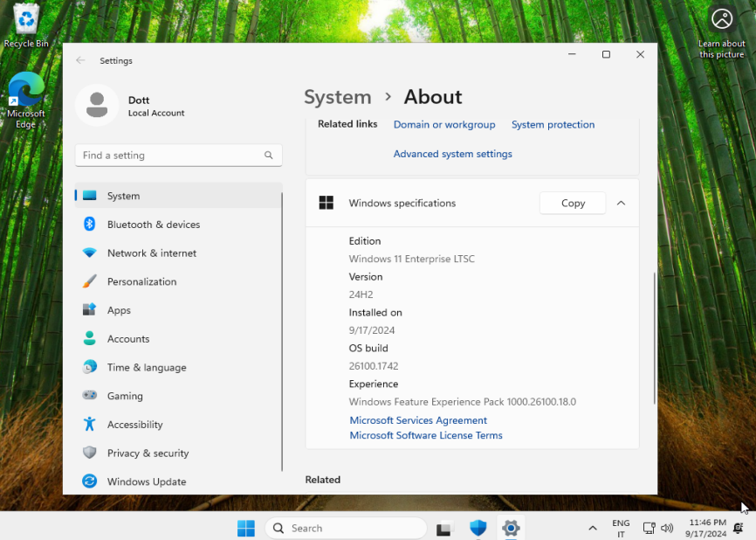The width and height of the screenshot is (756, 540).
Task: Select Network & internet in sidebar
Action: click(178, 253)
